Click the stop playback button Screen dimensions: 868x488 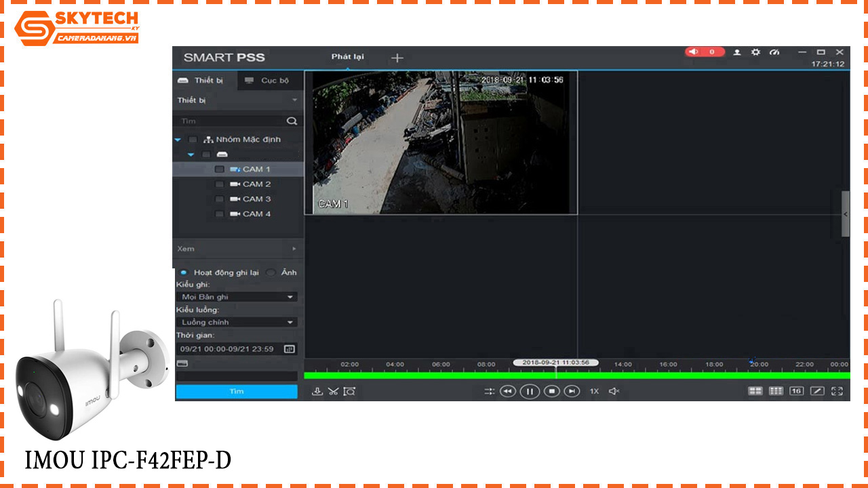551,391
